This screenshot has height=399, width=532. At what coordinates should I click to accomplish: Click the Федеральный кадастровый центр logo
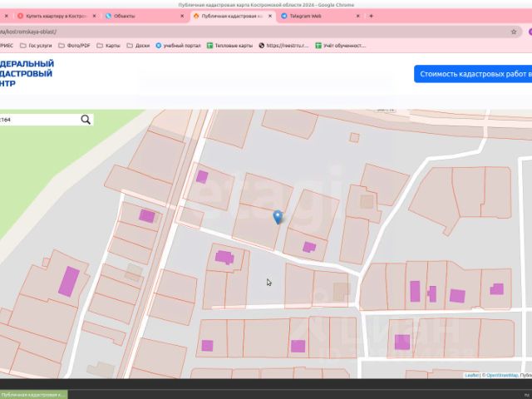tap(27, 74)
